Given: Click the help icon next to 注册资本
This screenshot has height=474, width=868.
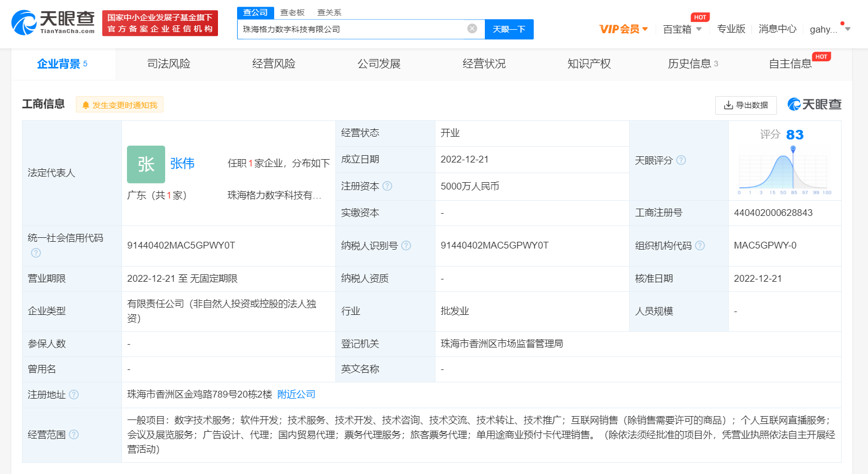Looking at the screenshot, I should coord(387,186).
